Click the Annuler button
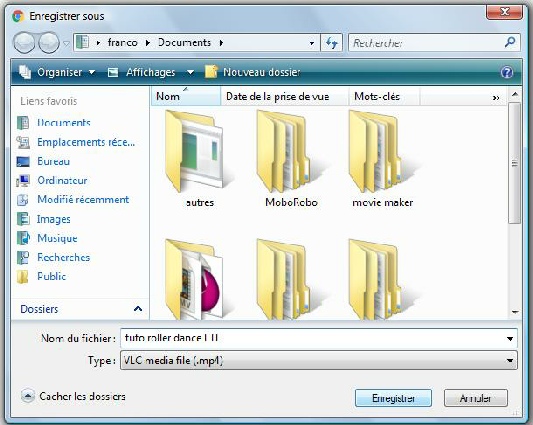Image resolution: width=533 pixels, height=425 pixels. click(476, 398)
